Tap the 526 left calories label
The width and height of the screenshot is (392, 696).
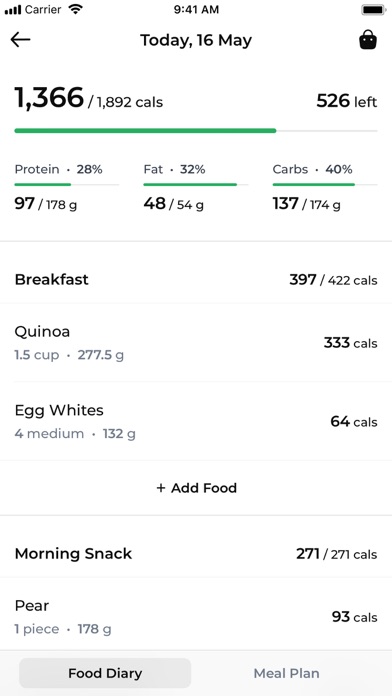[347, 102]
